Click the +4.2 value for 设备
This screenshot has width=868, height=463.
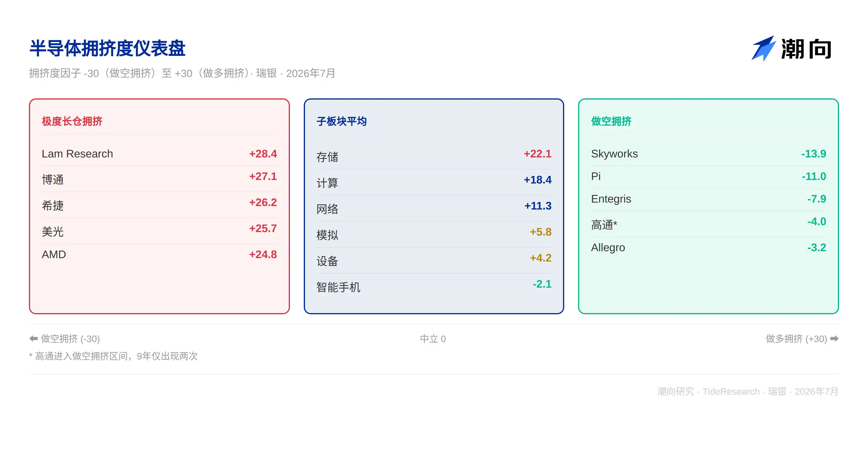coord(540,258)
